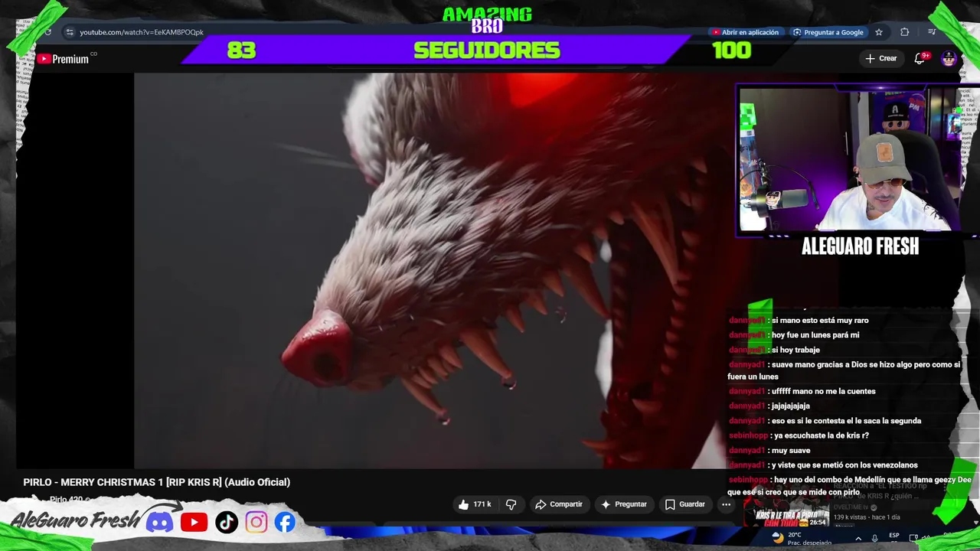Viewport: 980px width, 551px height.
Task: Open video in app via 'Abrir en aplicación'
Action: [745, 32]
